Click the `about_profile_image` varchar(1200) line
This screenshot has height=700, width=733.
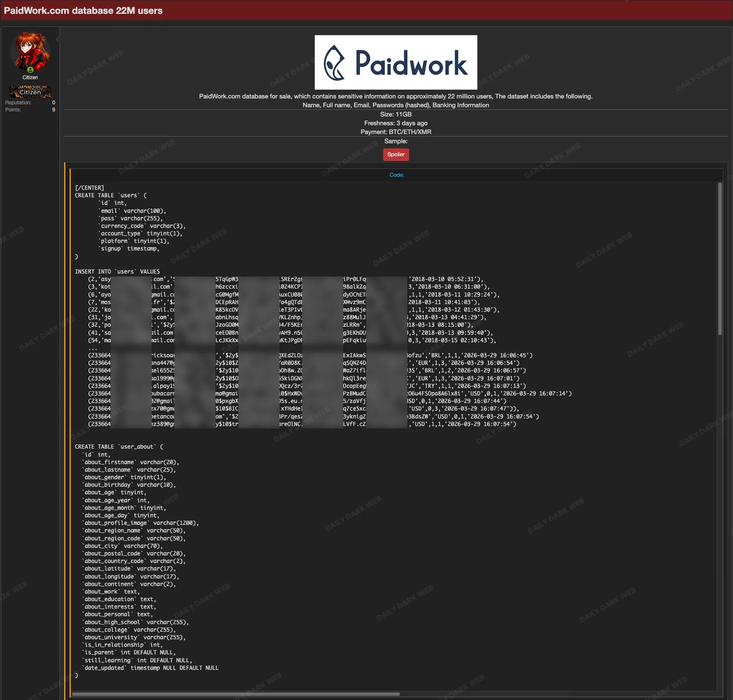click(x=141, y=523)
